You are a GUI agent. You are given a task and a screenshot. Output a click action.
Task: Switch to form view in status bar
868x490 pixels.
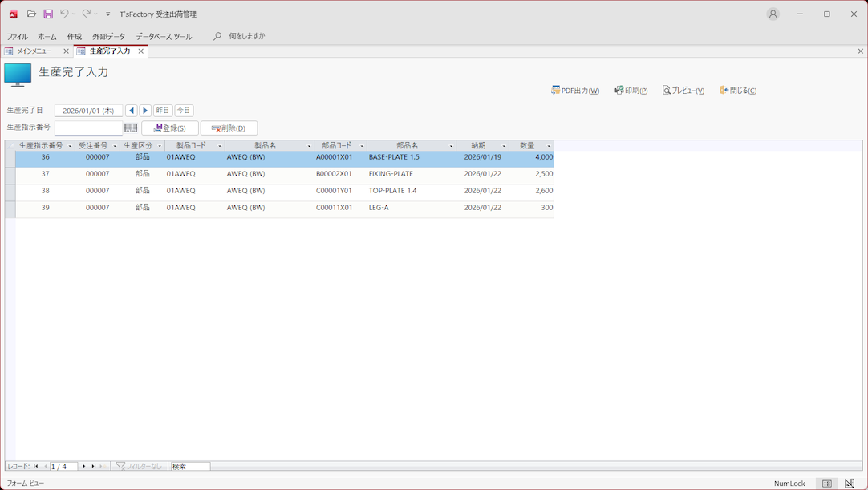[827, 484]
